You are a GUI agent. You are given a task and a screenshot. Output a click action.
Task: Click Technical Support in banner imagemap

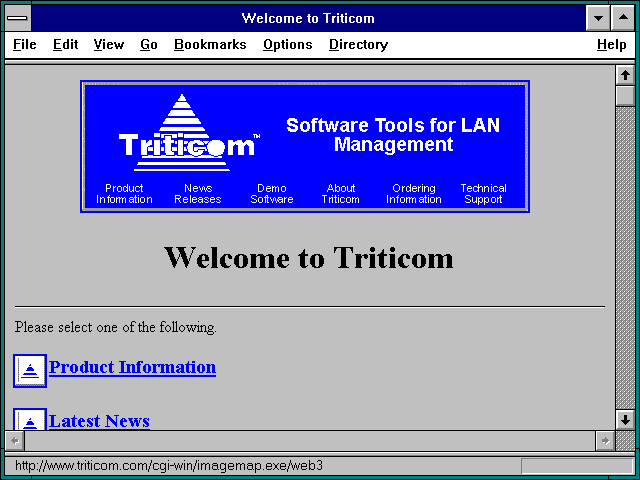click(x=483, y=193)
